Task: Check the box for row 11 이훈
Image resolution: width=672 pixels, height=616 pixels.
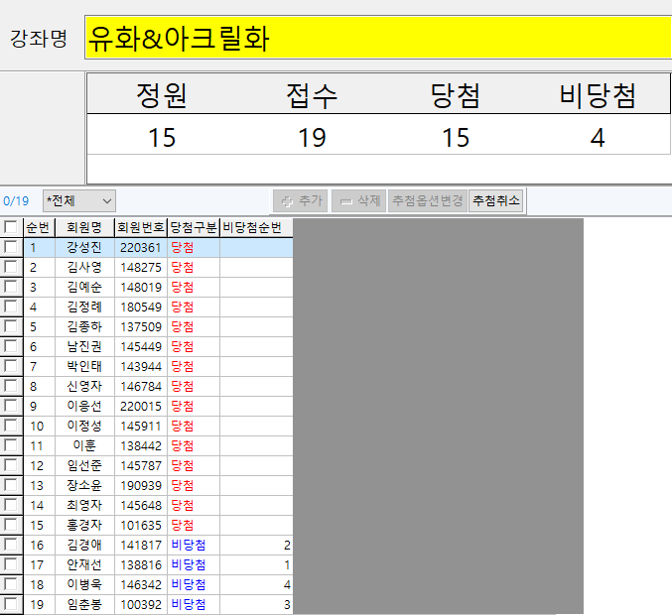Action: 10,445
